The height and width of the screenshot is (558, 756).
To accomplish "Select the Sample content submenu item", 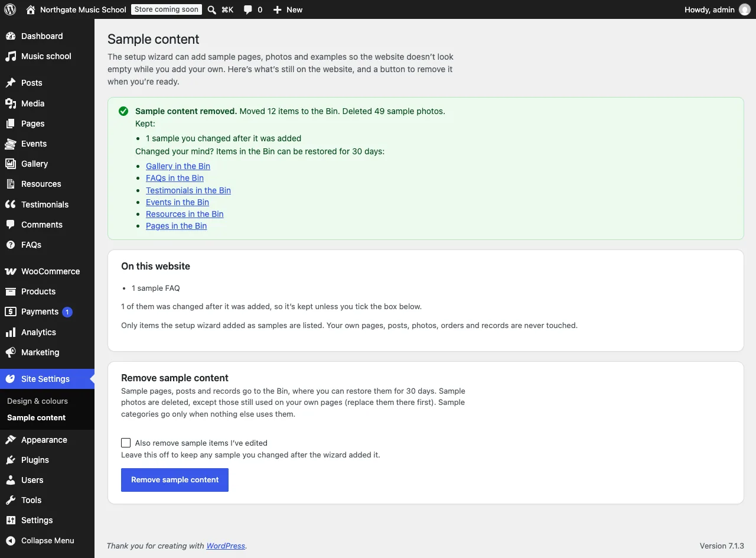I will 36,417.
